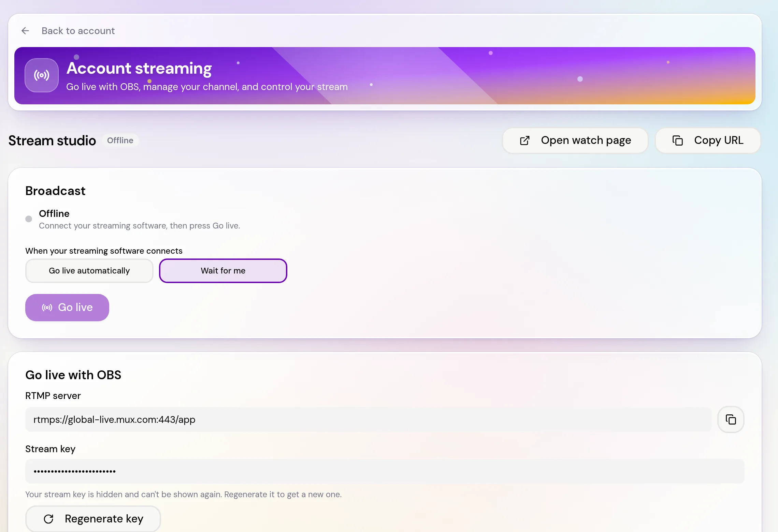Image resolution: width=778 pixels, height=532 pixels.
Task: Select Go live automatically option
Action: (89, 271)
